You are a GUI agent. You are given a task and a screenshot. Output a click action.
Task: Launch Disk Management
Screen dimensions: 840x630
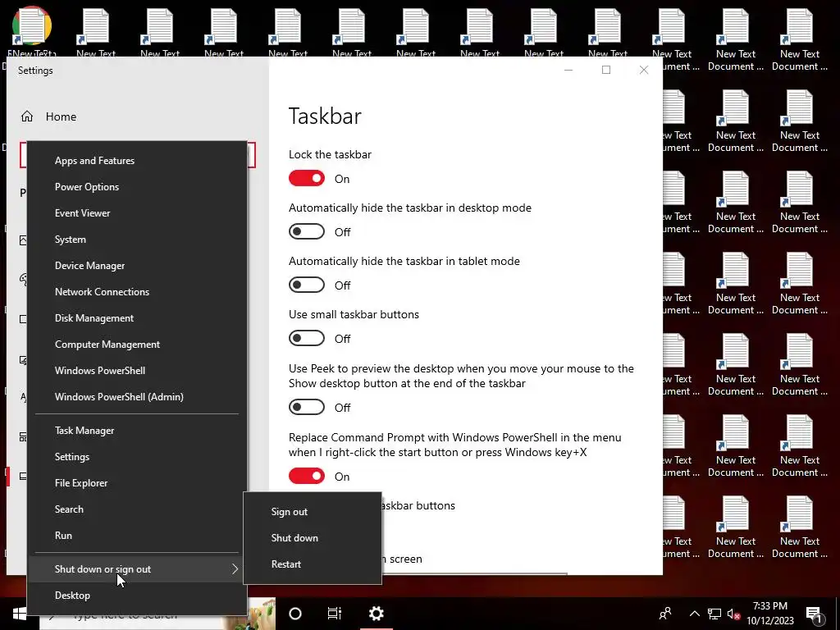click(x=137, y=318)
